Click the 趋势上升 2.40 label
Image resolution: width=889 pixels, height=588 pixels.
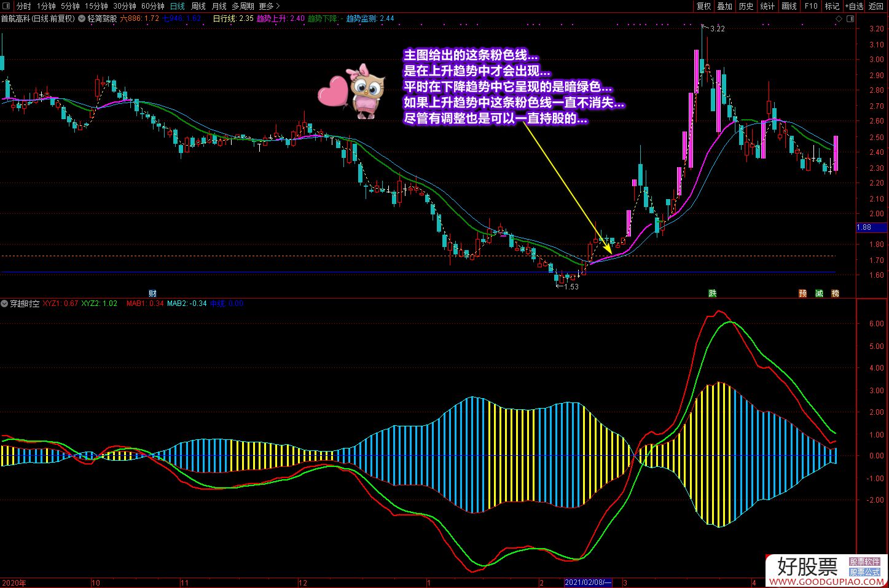click(x=280, y=18)
